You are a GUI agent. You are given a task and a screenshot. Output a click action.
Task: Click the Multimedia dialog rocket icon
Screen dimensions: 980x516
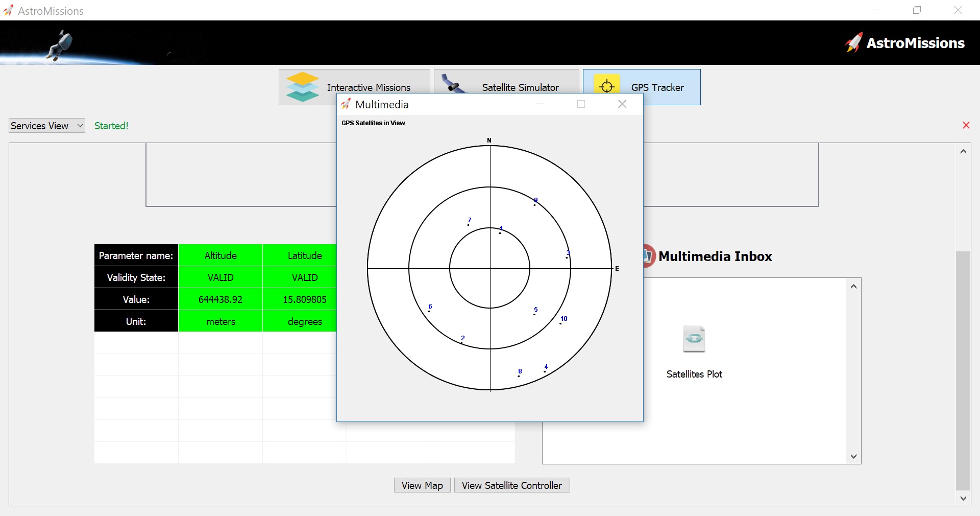tap(346, 104)
